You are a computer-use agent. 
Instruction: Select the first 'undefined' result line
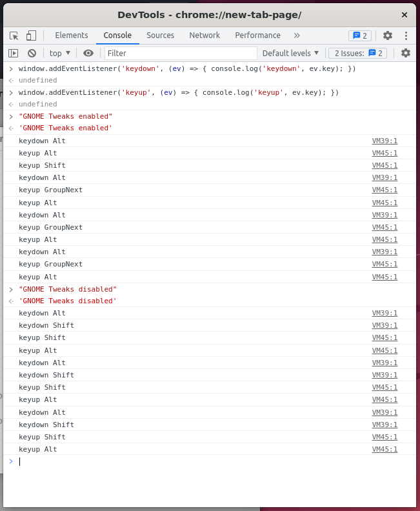point(38,80)
